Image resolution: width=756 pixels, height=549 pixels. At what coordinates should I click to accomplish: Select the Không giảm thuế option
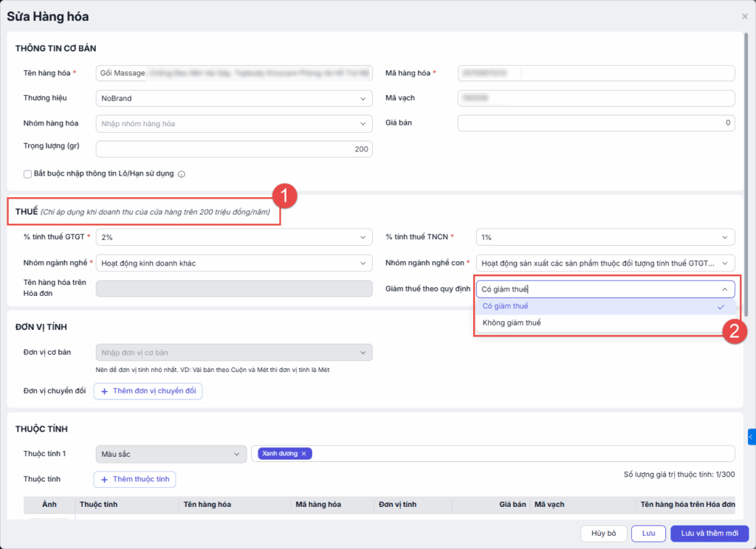(x=506, y=323)
